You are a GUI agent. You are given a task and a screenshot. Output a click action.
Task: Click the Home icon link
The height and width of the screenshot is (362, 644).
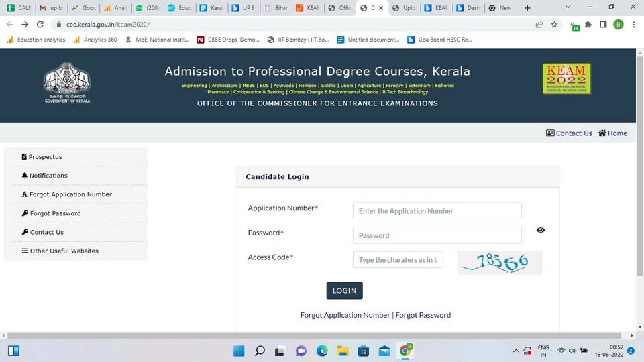tap(612, 133)
